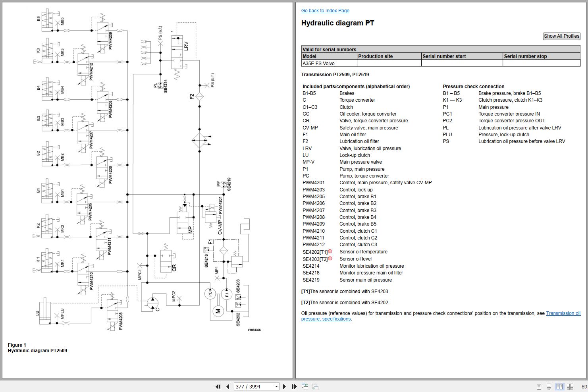Click the A35E FS Volvo model cell
This screenshot has width=588, height=392.
click(x=318, y=63)
